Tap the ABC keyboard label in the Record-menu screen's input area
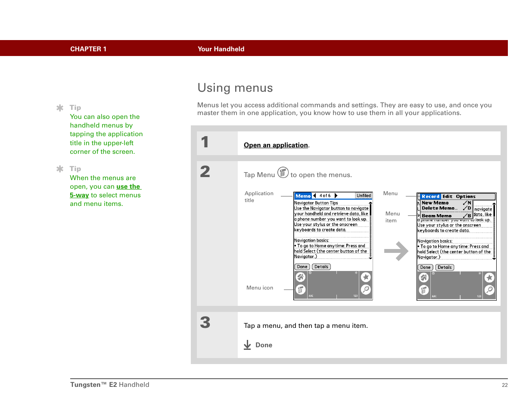Image resolution: width=532 pixels, height=411 pixels. click(x=434, y=296)
